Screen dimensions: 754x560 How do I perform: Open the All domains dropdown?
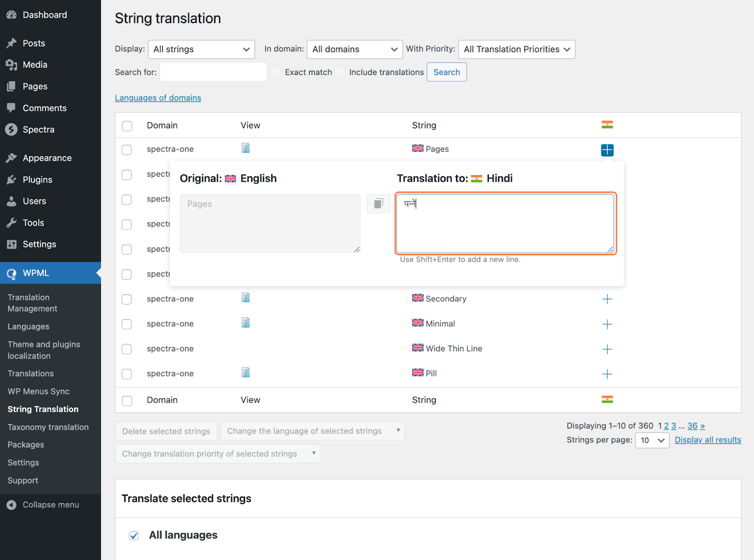point(354,49)
